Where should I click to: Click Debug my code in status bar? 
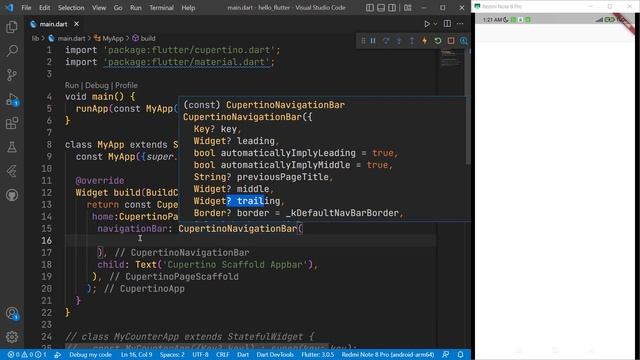[90, 355]
